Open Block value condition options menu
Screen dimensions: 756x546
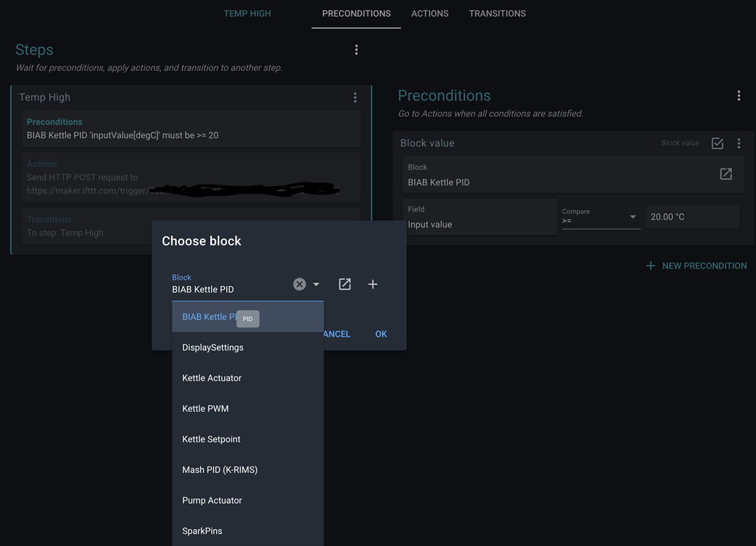[738, 144]
